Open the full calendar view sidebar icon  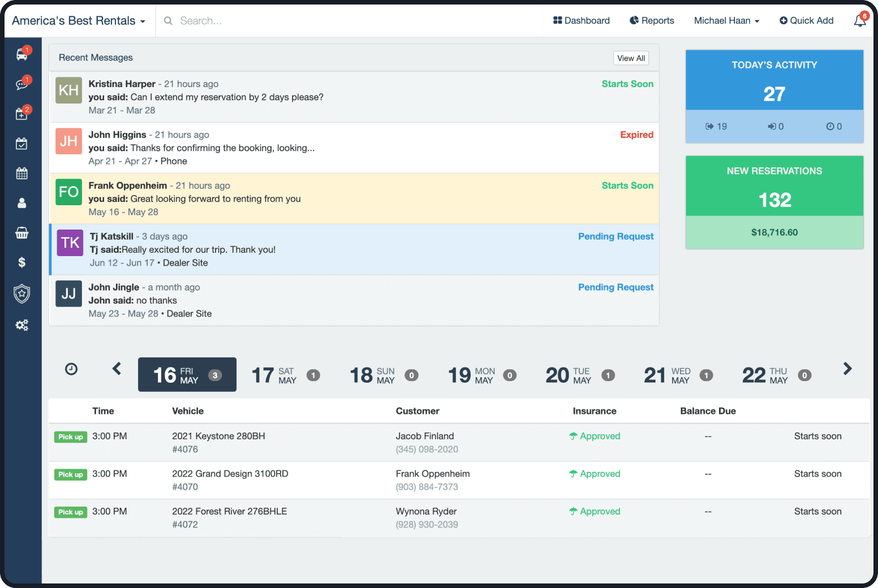22,173
